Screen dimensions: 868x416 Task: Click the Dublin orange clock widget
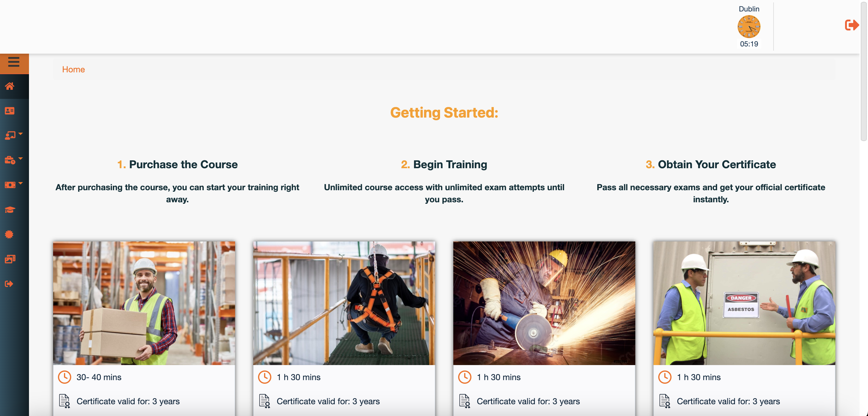coord(748,27)
